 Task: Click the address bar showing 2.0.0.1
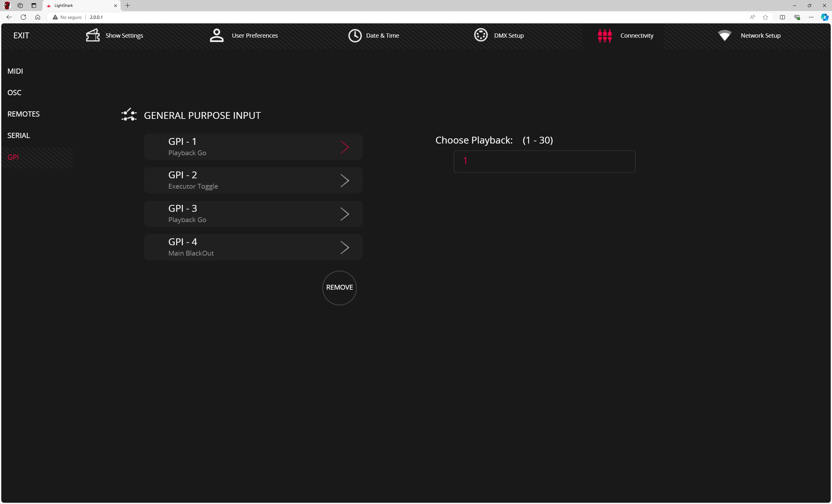click(398, 17)
